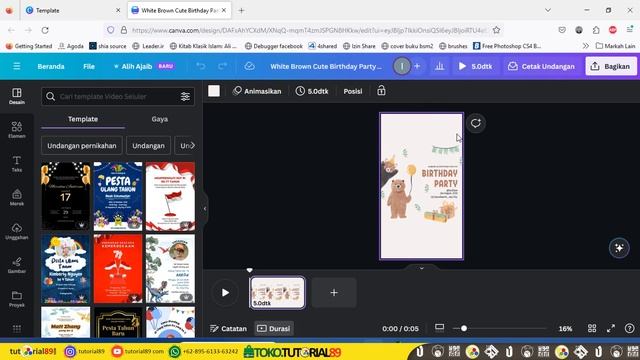640x360 pixels.
Task: Toggle the Durasi button
Action: 274,329
